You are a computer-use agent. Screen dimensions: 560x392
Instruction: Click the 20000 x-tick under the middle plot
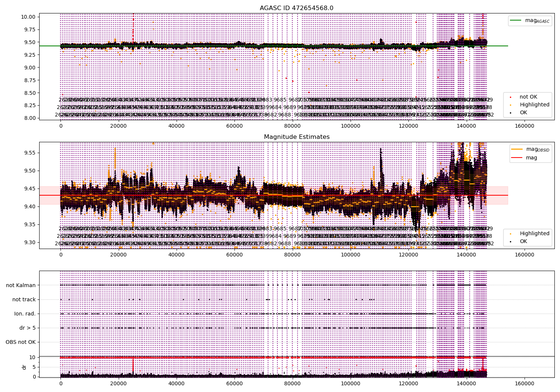coord(119,255)
